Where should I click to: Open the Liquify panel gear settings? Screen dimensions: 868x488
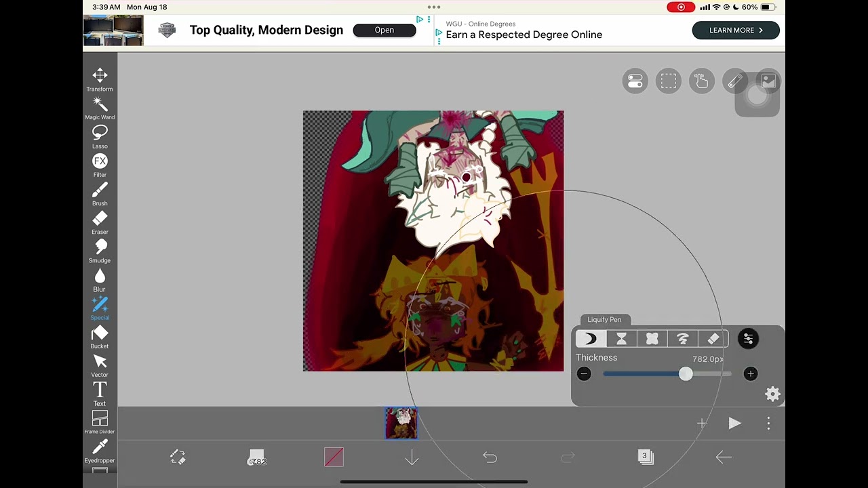(x=772, y=394)
